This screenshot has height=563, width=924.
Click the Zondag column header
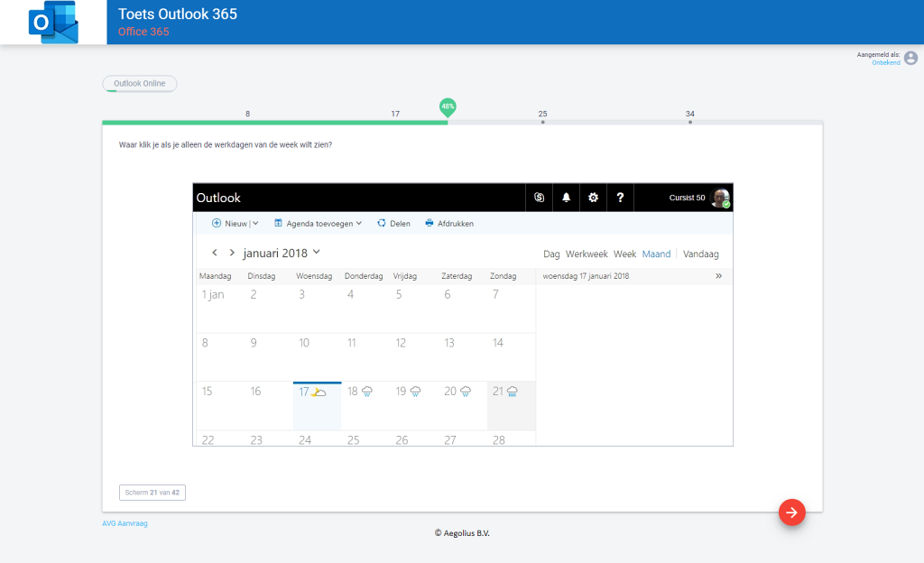click(x=503, y=275)
